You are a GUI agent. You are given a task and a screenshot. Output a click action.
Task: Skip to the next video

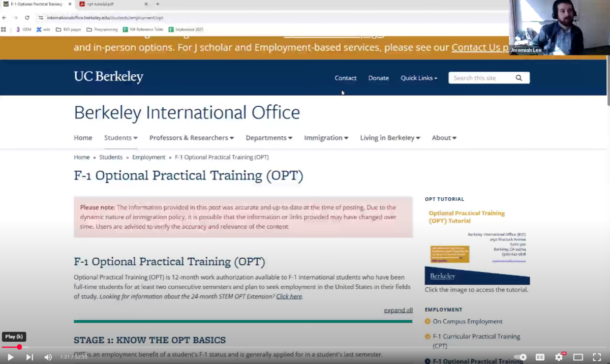pos(29,357)
